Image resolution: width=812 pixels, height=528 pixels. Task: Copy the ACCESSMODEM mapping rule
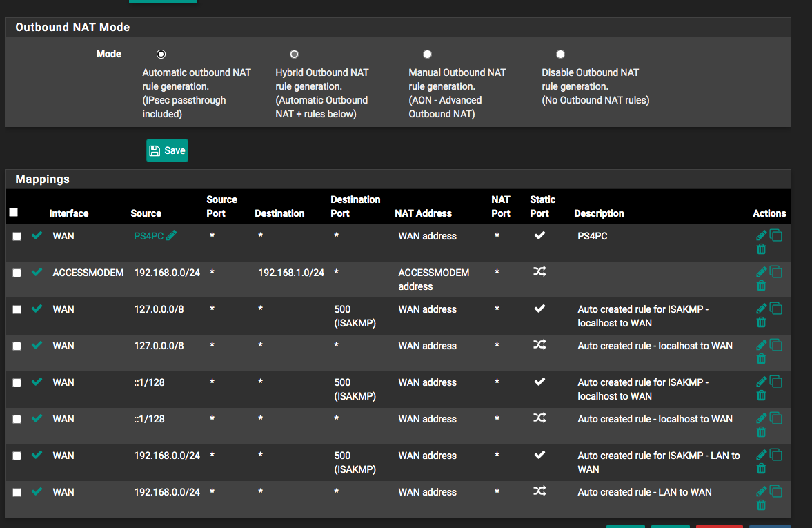coord(775,272)
